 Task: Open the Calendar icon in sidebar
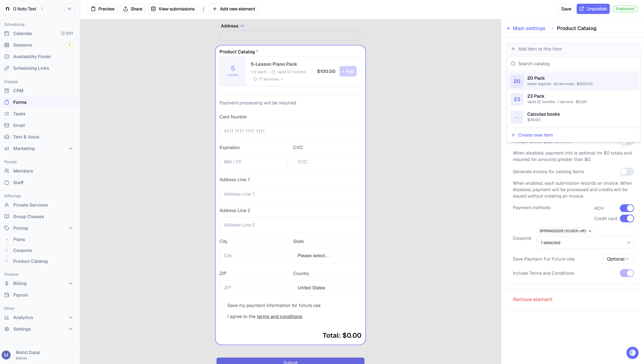(x=7, y=34)
